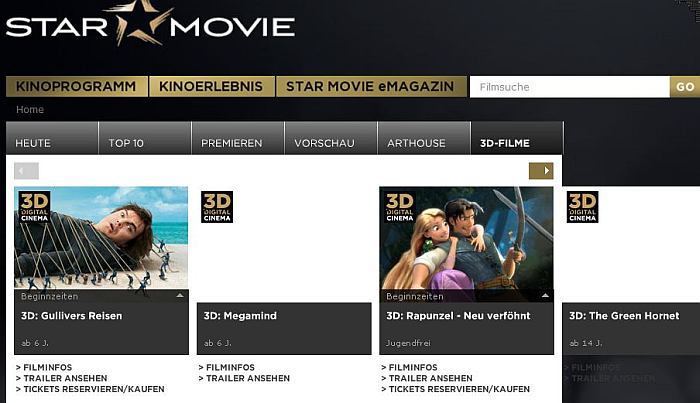Image resolution: width=700 pixels, height=403 pixels.
Task: Click 3D Digital Cinema badge on Gullivers Reisen
Action: (34, 207)
